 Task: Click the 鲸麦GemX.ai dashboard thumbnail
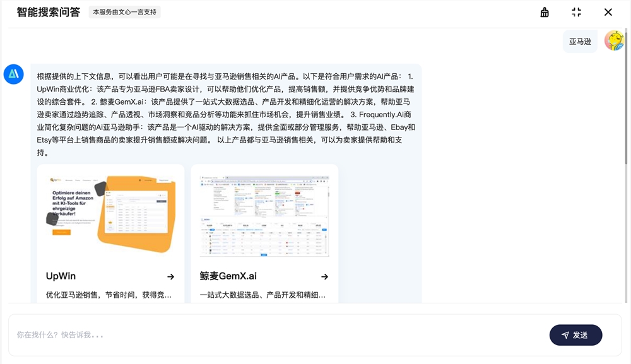point(264,214)
